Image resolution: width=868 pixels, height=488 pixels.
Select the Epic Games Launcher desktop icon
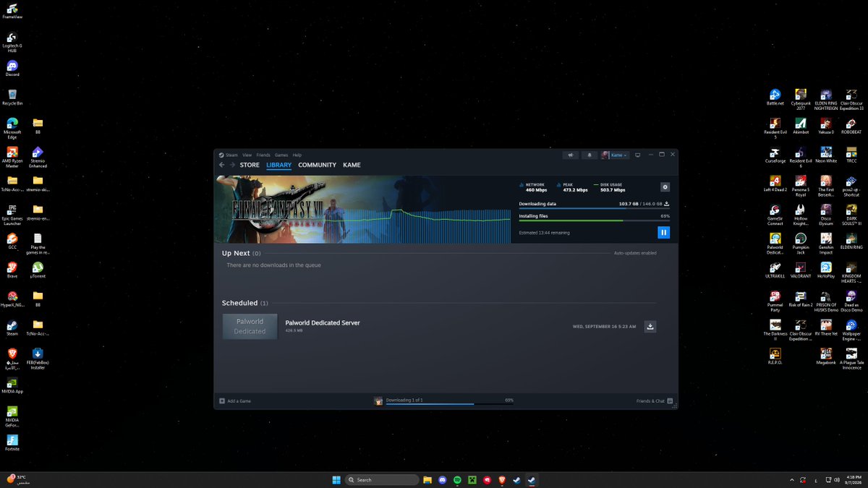click(x=12, y=214)
